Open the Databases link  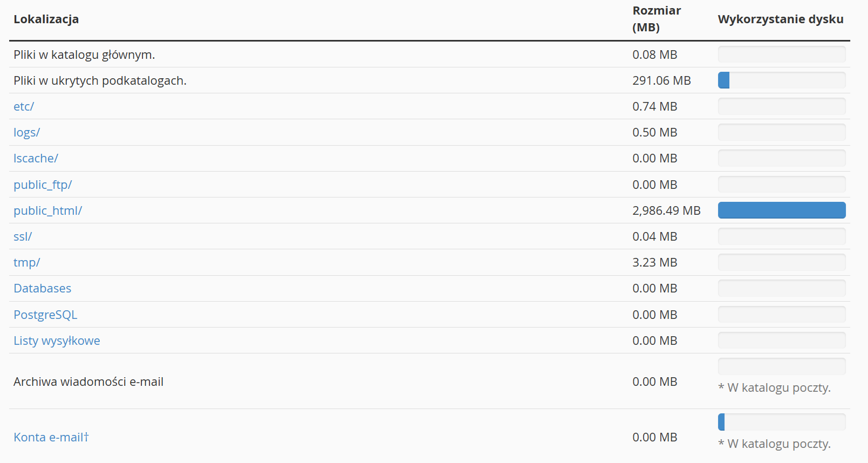[x=43, y=288]
